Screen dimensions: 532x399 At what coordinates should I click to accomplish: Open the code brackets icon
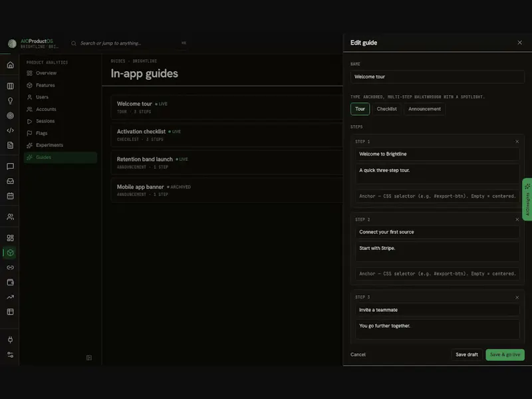coord(10,130)
